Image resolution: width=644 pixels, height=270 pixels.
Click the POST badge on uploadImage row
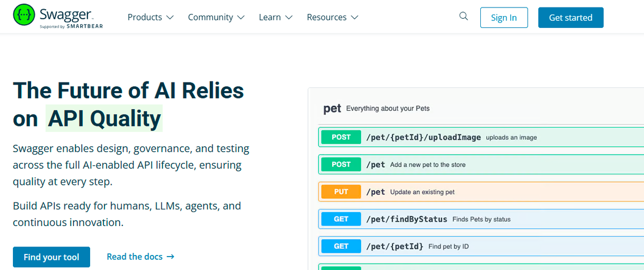click(x=341, y=137)
